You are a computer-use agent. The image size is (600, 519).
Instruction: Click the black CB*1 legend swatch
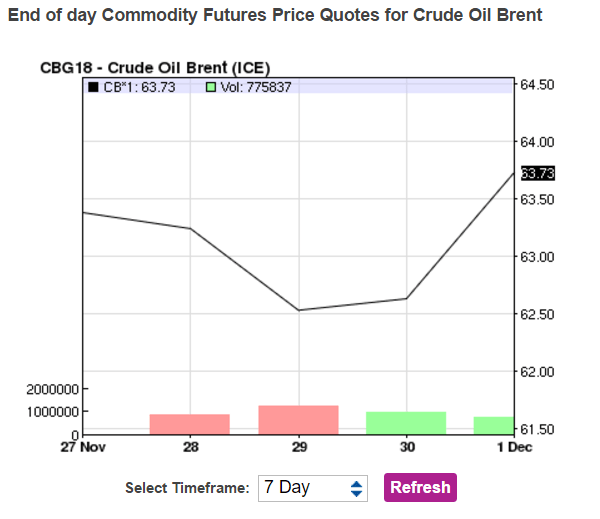pos(93,87)
